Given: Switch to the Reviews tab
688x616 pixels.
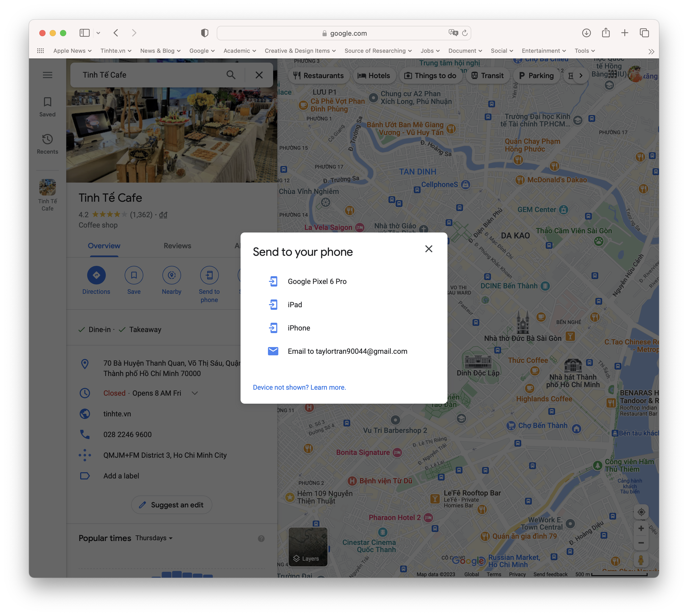Looking at the screenshot, I should tap(177, 246).
